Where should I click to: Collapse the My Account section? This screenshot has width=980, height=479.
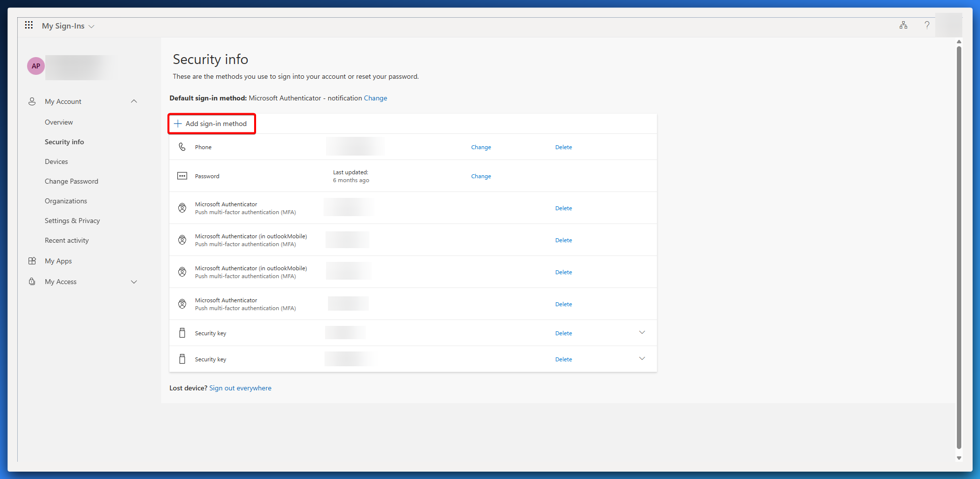coord(134,101)
